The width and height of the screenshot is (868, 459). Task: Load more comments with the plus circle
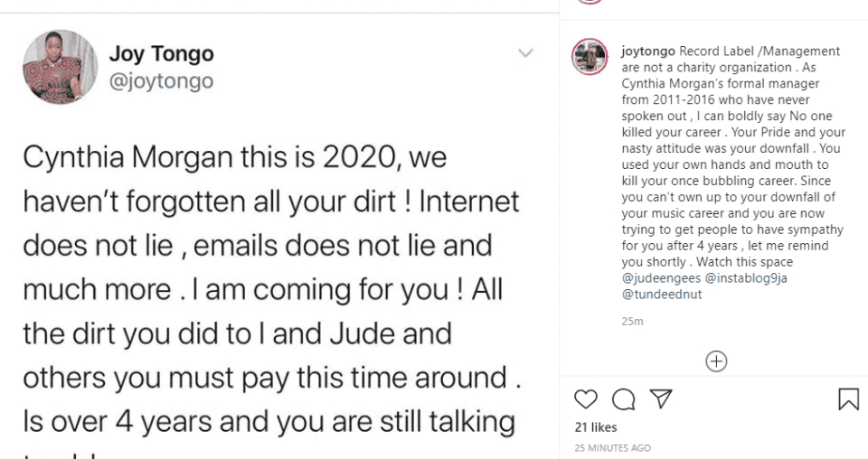coord(716,361)
